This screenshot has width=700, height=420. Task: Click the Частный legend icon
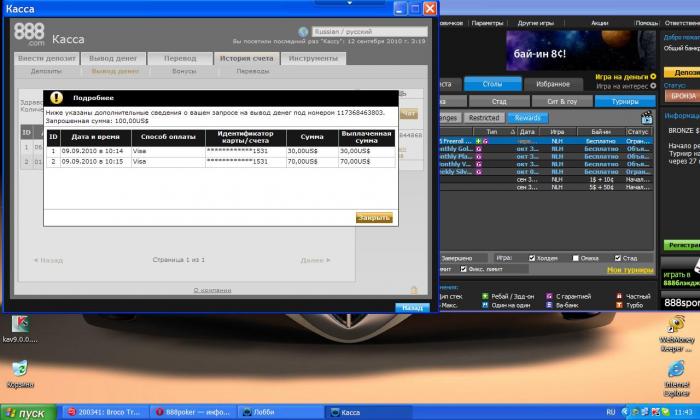click(x=619, y=296)
